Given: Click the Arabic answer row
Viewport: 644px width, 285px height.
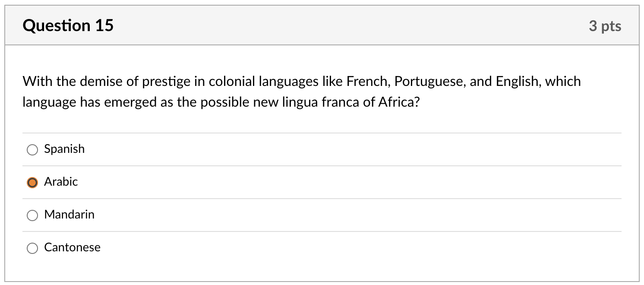Looking at the screenshot, I should click(302, 182).
